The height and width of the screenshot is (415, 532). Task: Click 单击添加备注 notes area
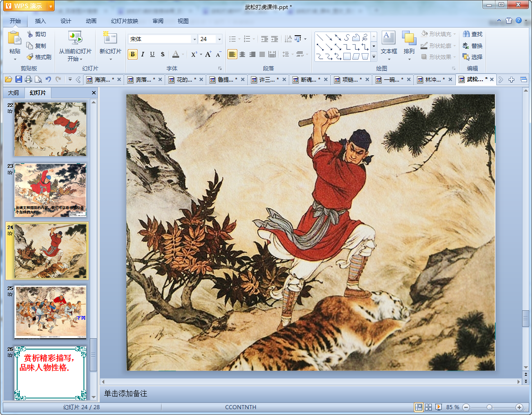[x=125, y=393]
